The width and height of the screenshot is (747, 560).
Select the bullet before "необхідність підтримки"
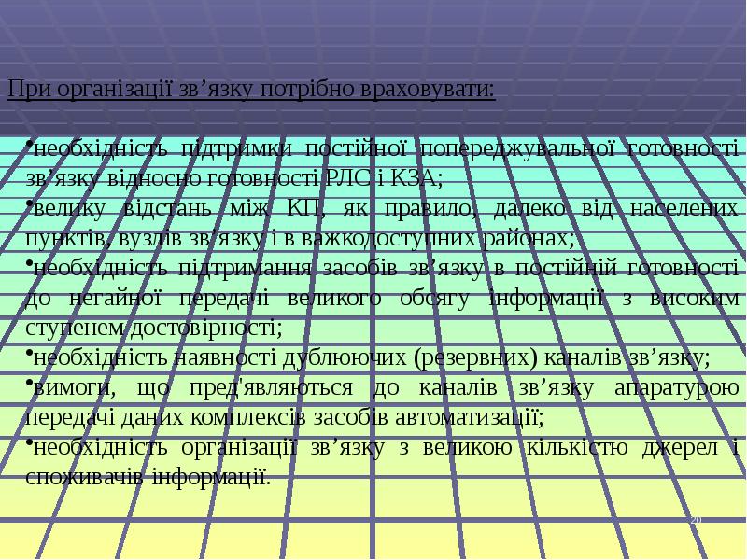pyautogui.click(x=29, y=144)
